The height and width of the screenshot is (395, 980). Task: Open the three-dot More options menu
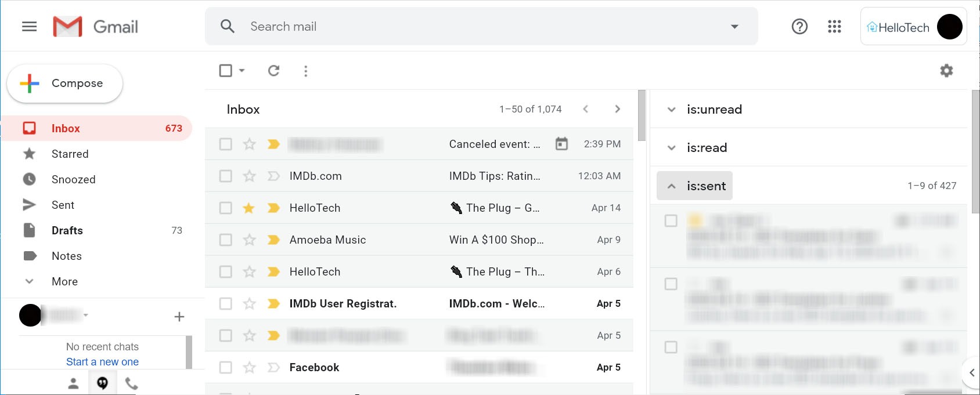306,71
